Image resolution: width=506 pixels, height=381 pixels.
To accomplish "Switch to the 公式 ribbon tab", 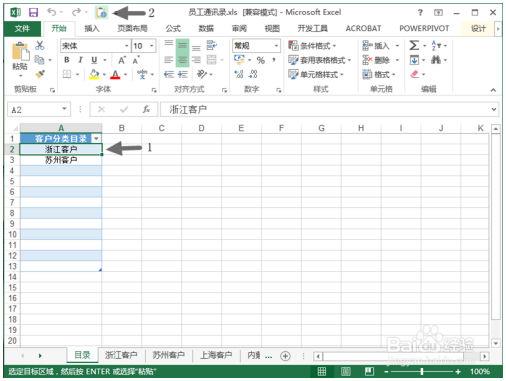I will click(x=173, y=29).
